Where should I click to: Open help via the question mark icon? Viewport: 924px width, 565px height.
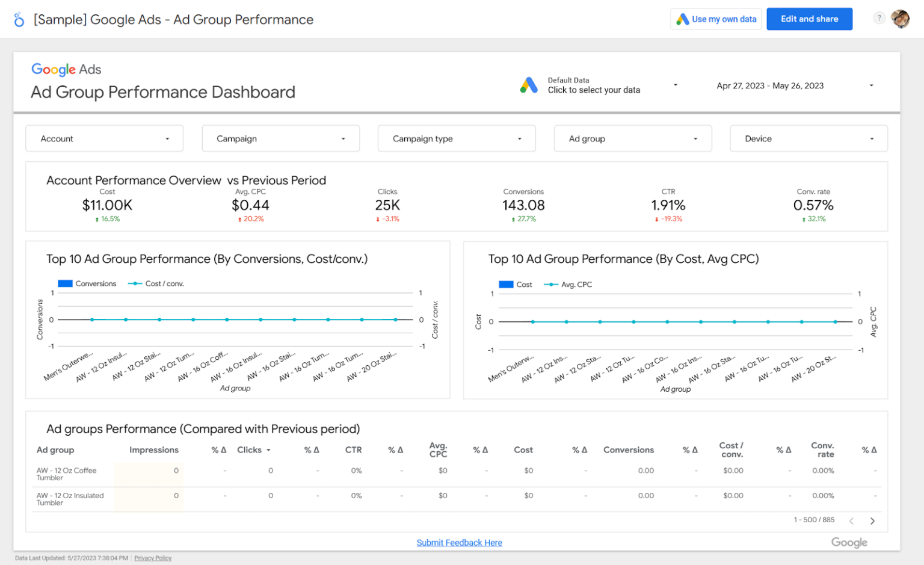[879, 19]
